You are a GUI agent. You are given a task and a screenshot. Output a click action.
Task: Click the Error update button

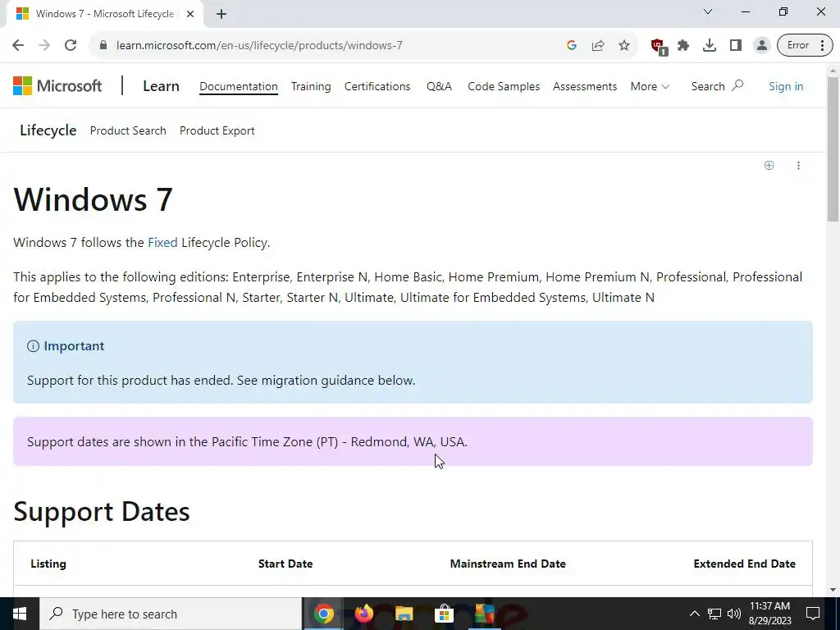pyautogui.click(x=805, y=46)
